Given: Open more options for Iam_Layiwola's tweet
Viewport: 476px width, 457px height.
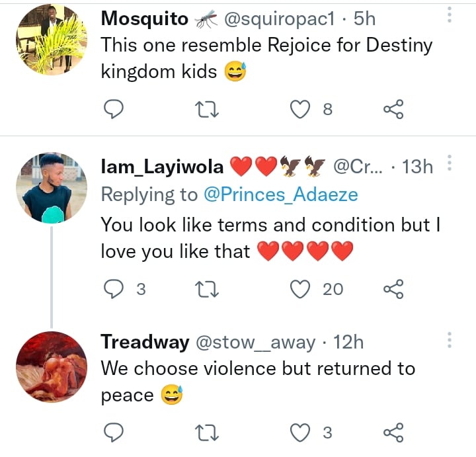Looking at the screenshot, I should [x=450, y=164].
